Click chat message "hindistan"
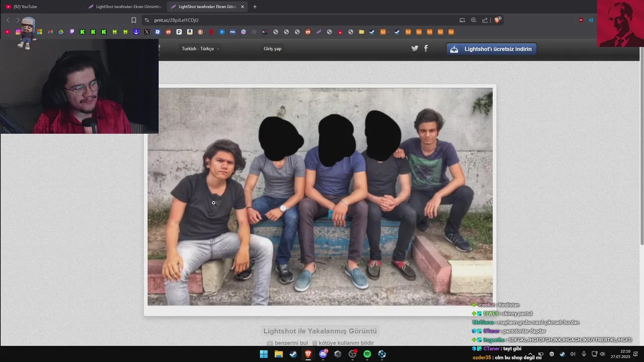 click(x=509, y=305)
